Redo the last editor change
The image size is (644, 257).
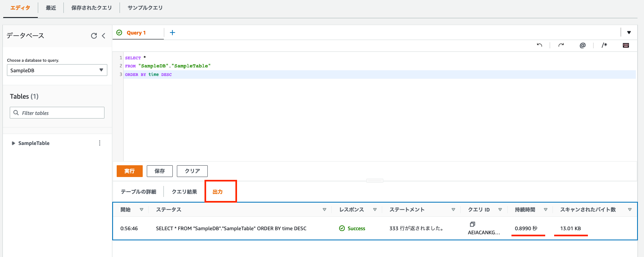[561, 45]
